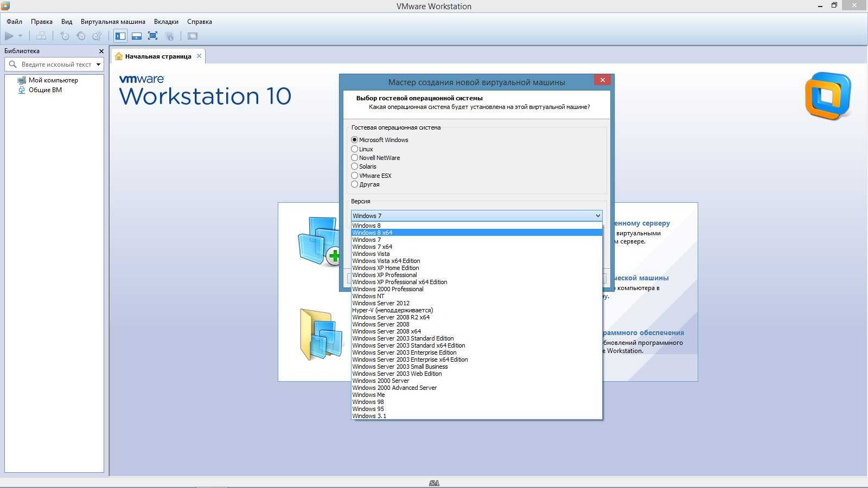Choose Windows Server 2003 Enterprise x64 Edition
868x488 pixels.
point(476,359)
